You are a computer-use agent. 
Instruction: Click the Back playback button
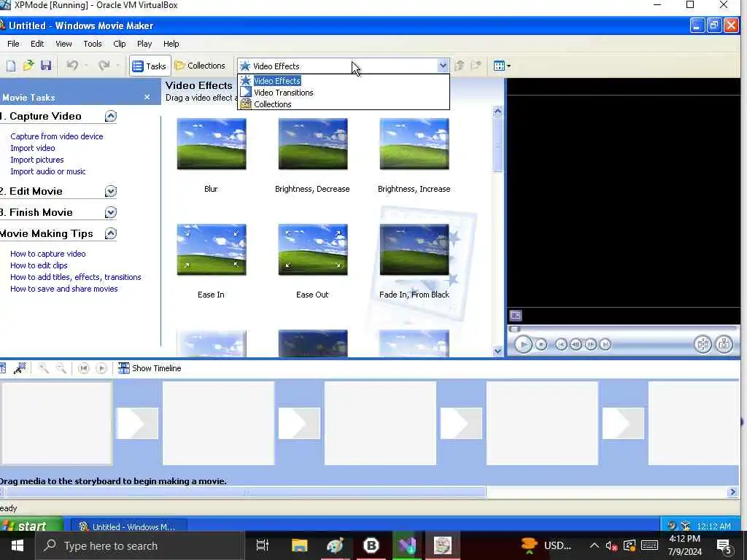[561, 344]
